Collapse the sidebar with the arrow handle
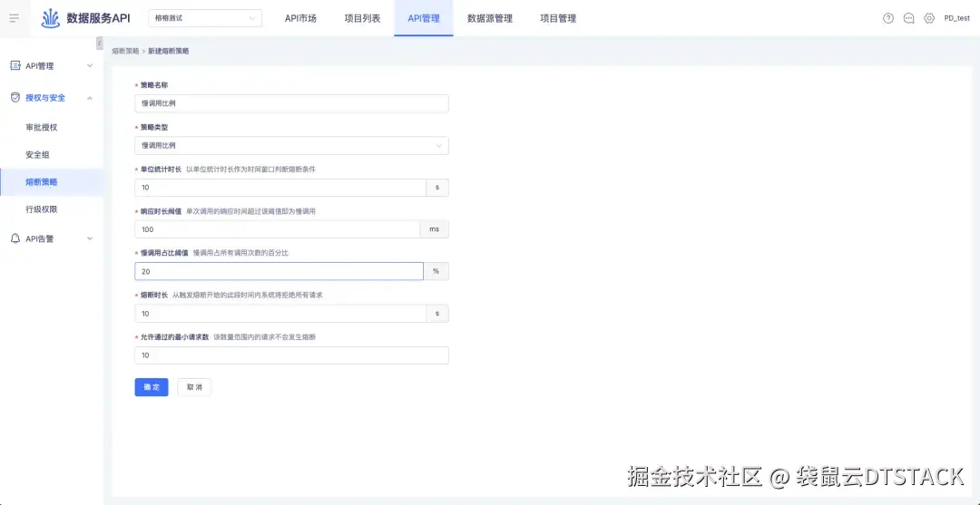This screenshot has height=505, width=980. pos(100,44)
